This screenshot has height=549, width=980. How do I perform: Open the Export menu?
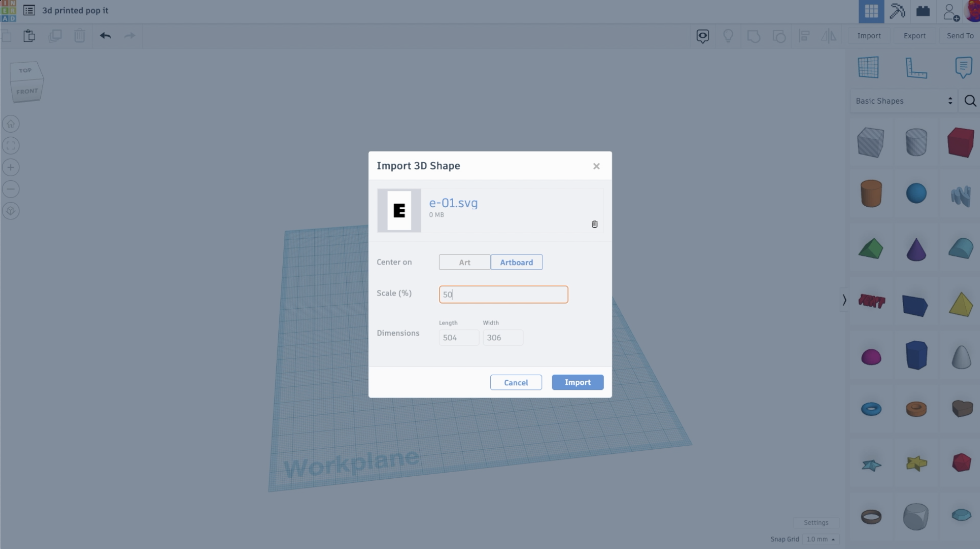[915, 36]
